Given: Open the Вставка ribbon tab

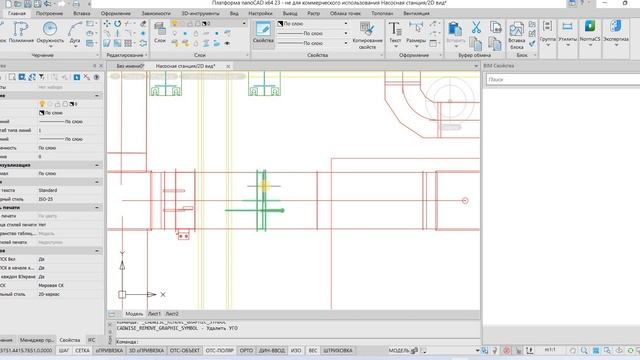Looking at the screenshot, I should click(x=82, y=13).
